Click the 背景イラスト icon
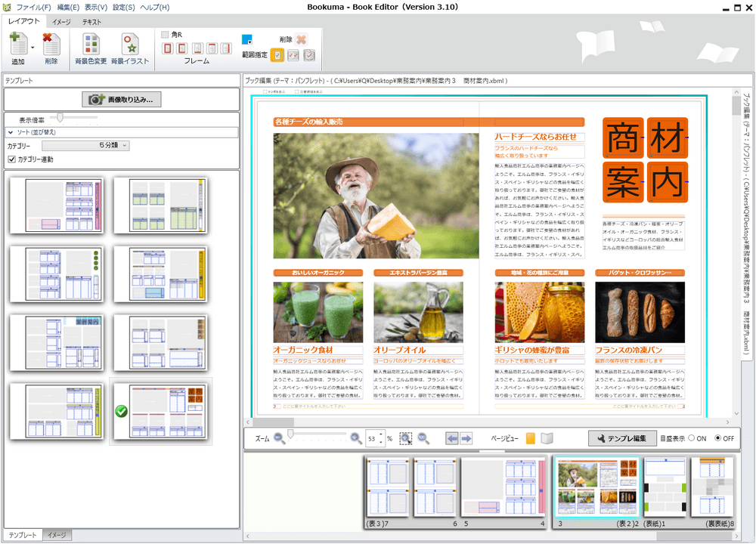This screenshot has height=544, width=756. pos(130,45)
